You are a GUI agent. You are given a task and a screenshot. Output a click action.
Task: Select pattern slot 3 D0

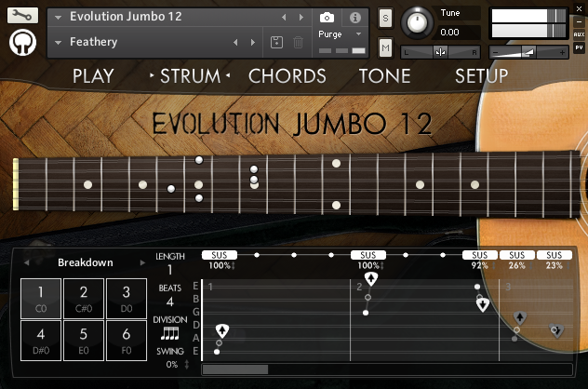point(127,299)
